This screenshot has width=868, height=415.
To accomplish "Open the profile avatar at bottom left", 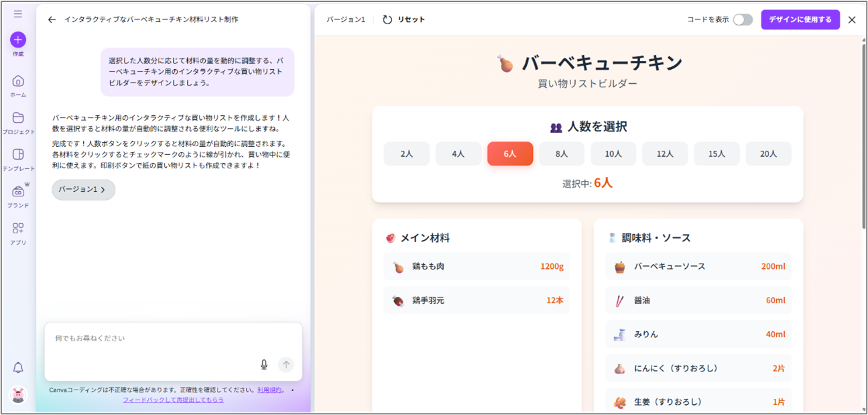I will point(18,396).
